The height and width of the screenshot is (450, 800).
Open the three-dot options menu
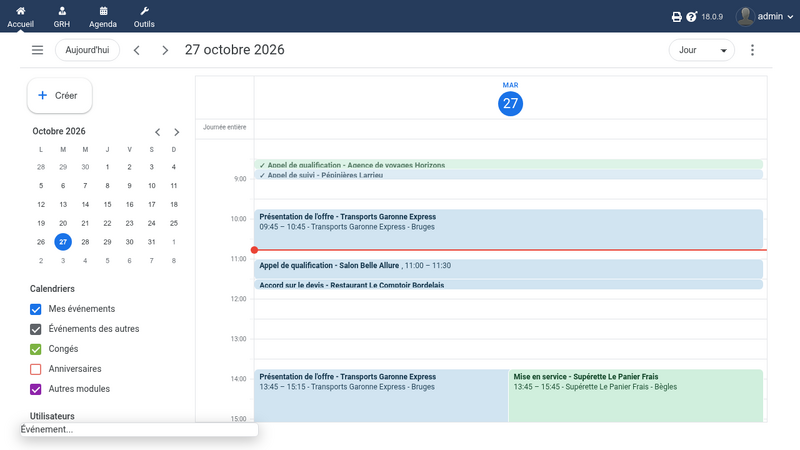pos(752,50)
